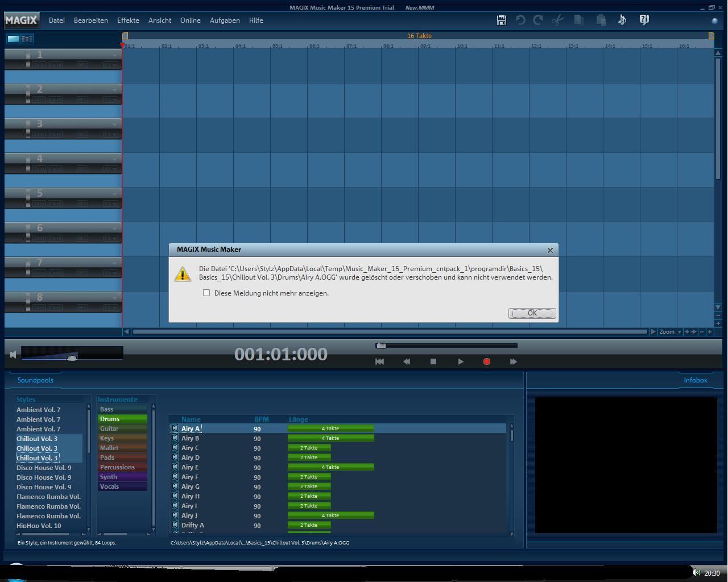Viewport: 728px width, 582px height.
Task: Open the FX dropdown on track 7
Action: point(110,273)
